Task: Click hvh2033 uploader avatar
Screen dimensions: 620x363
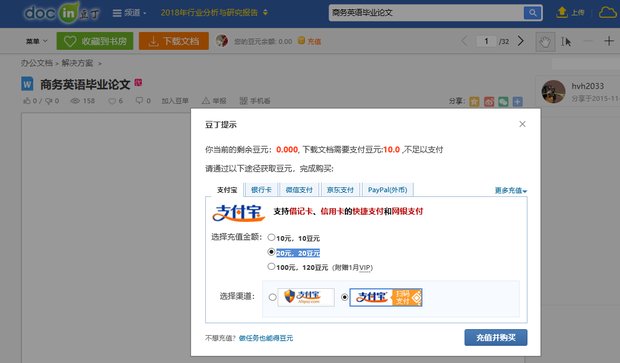Action: (x=553, y=92)
